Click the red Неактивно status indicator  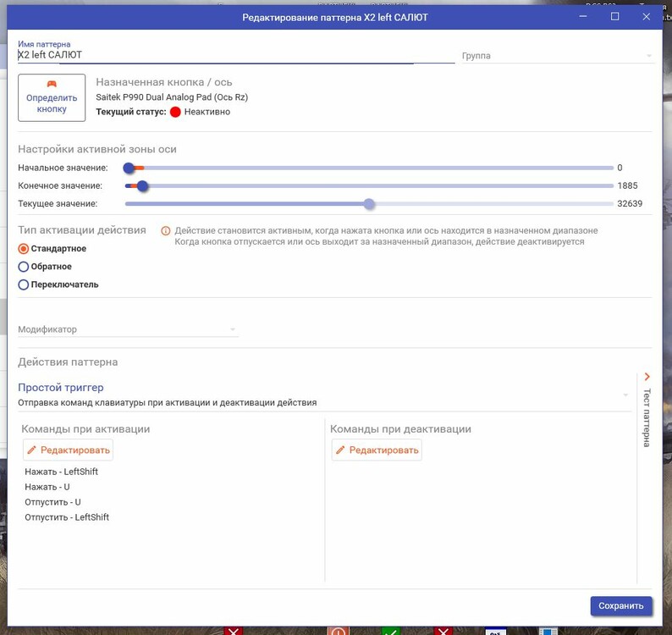pos(175,112)
